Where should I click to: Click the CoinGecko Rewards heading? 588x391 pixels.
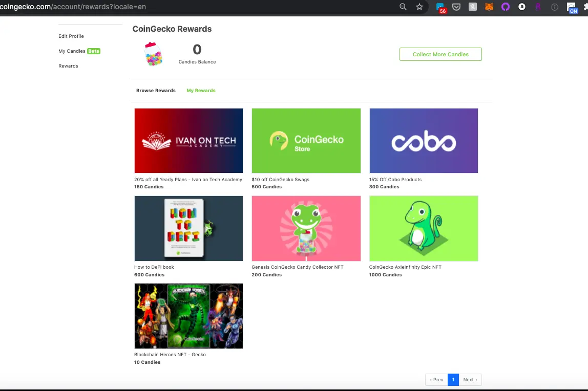click(x=172, y=29)
